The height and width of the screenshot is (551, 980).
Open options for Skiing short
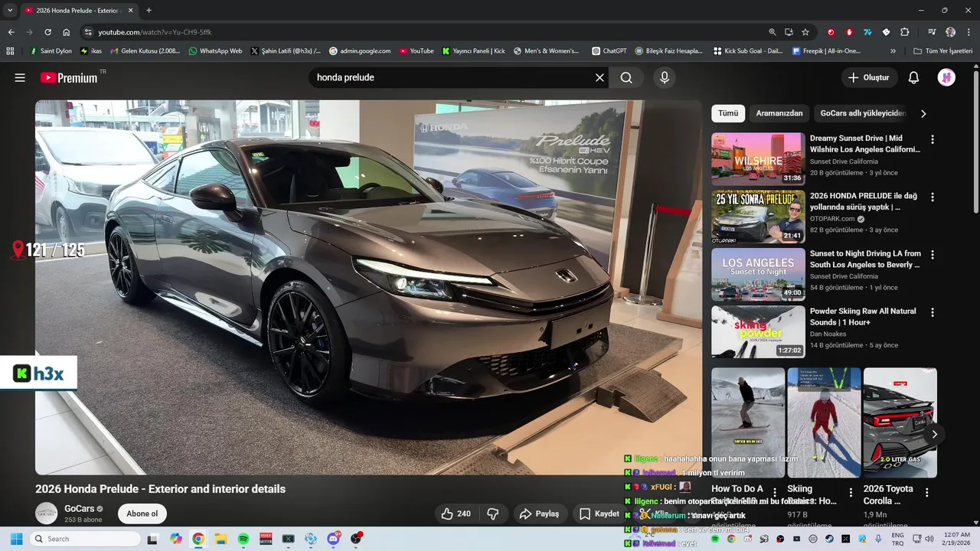[x=851, y=493]
